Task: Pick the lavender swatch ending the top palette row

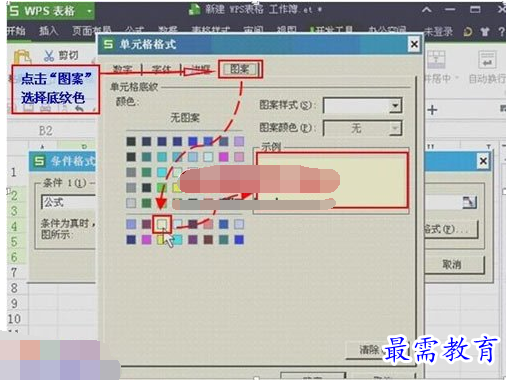Action: pyautogui.click(x=239, y=141)
